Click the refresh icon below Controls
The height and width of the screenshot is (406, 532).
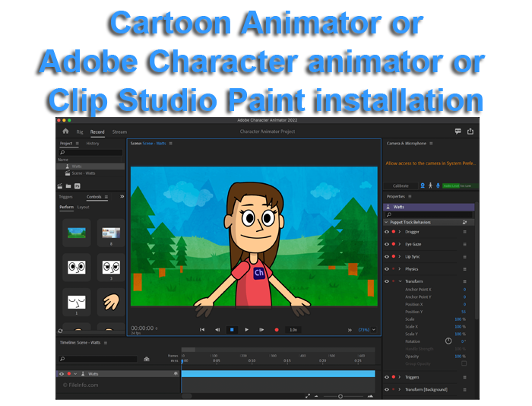tap(60, 331)
